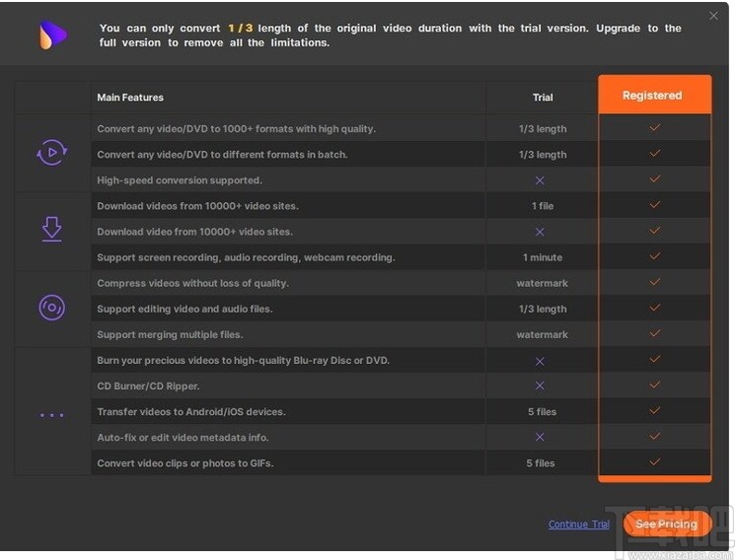The width and height of the screenshot is (737, 560).
Task: Click 'Compress videos without loss of quality.'
Action: click(192, 283)
